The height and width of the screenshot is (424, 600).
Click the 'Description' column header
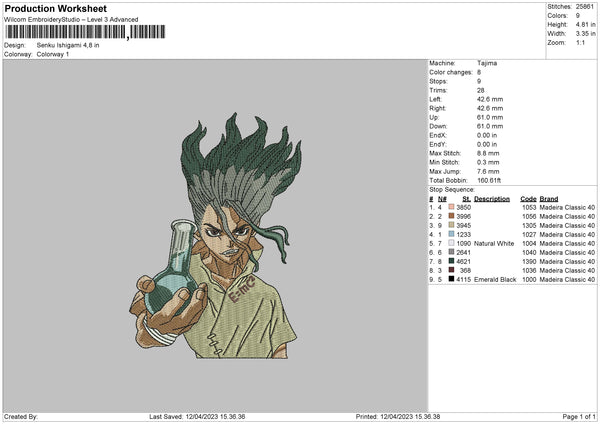[492, 199]
